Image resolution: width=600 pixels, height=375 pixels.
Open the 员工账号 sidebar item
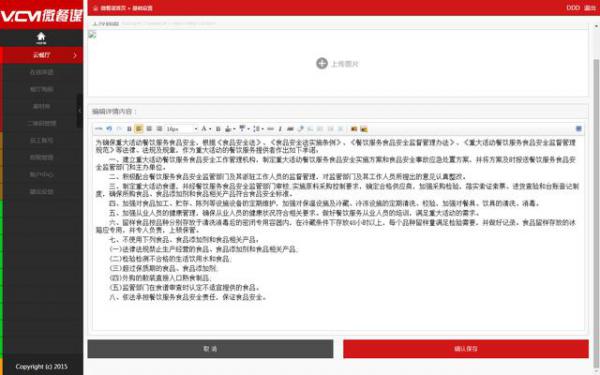tap(41, 140)
